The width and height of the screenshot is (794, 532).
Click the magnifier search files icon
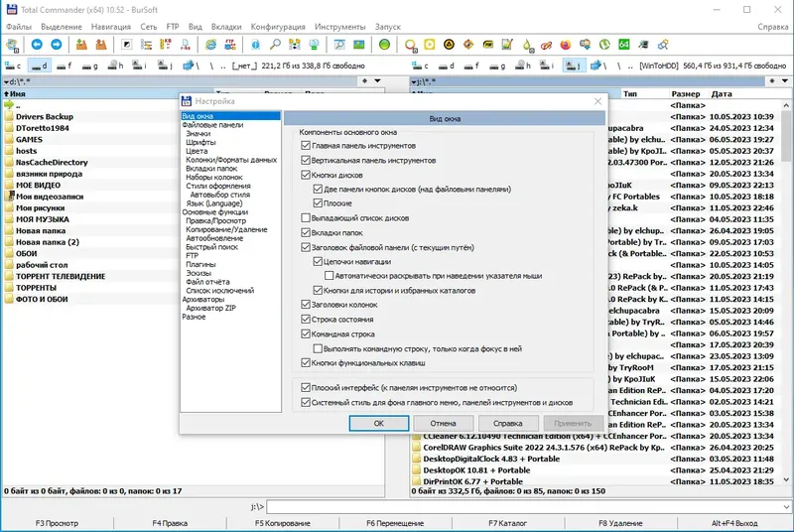[x=275, y=45]
